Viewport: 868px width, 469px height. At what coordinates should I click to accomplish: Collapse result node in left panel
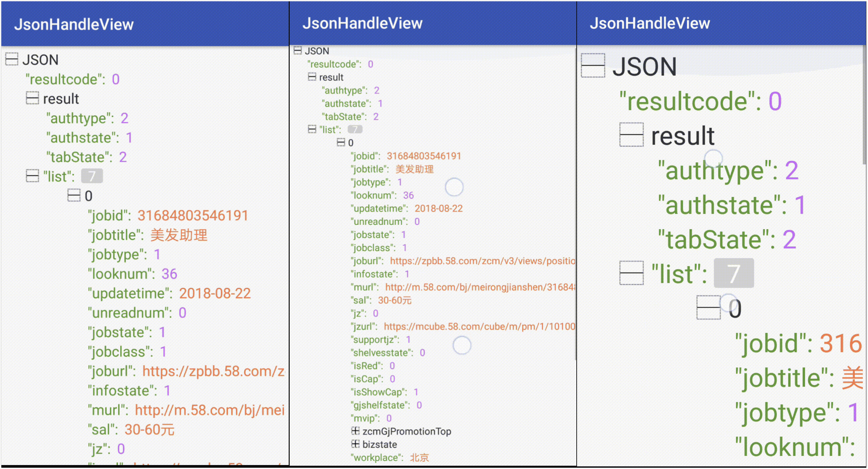(x=32, y=98)
